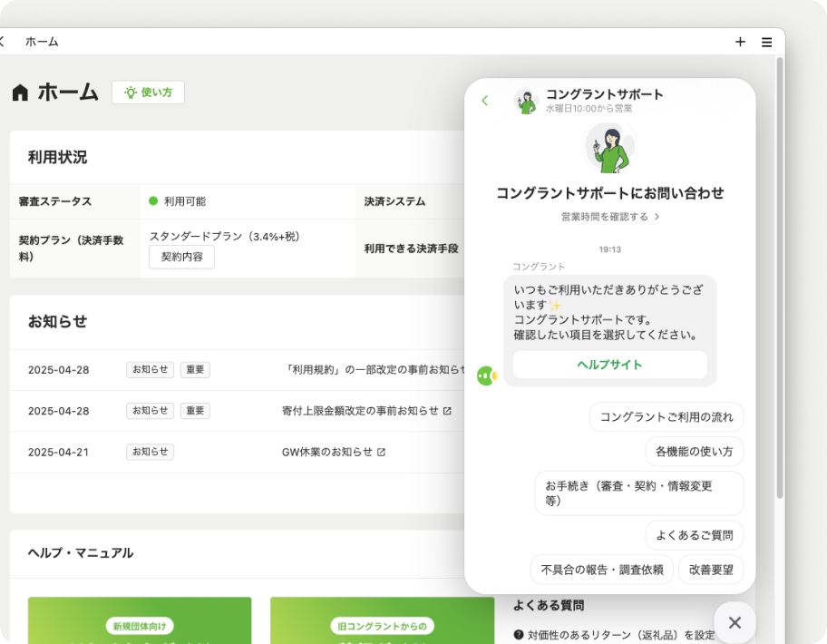The image size is (827, 644).
Task: Click the green status dot beside 利用可能
Action: click(153, 201)
